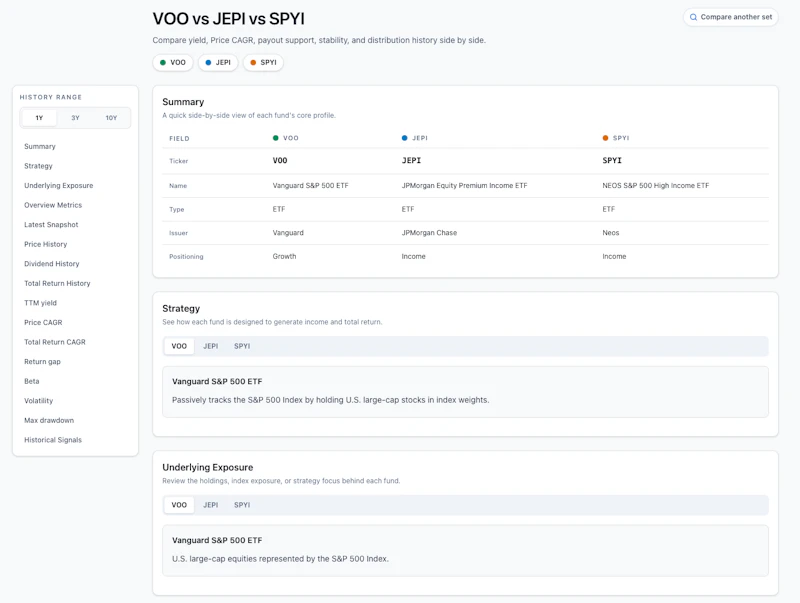Click the blue dot on JEPI chip

pyautogui.click(x=208, y=62)
